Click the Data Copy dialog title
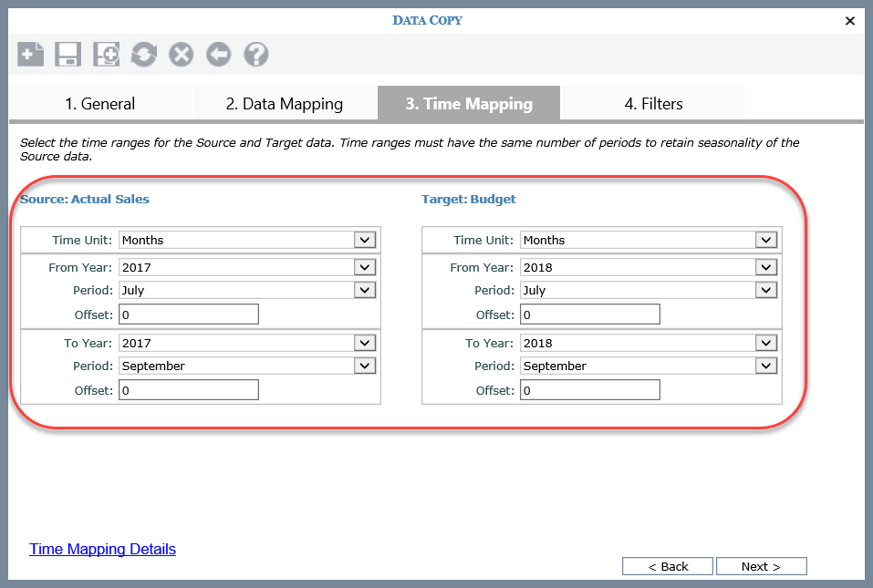 pos(428,21)
